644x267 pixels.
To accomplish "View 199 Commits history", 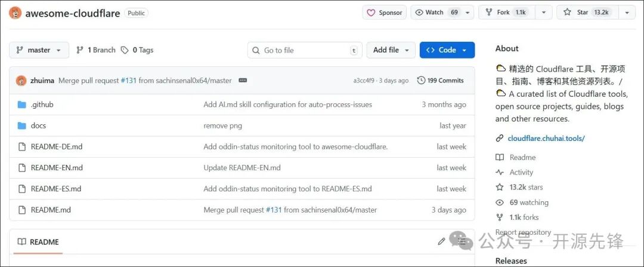I will tap(440, 81).
